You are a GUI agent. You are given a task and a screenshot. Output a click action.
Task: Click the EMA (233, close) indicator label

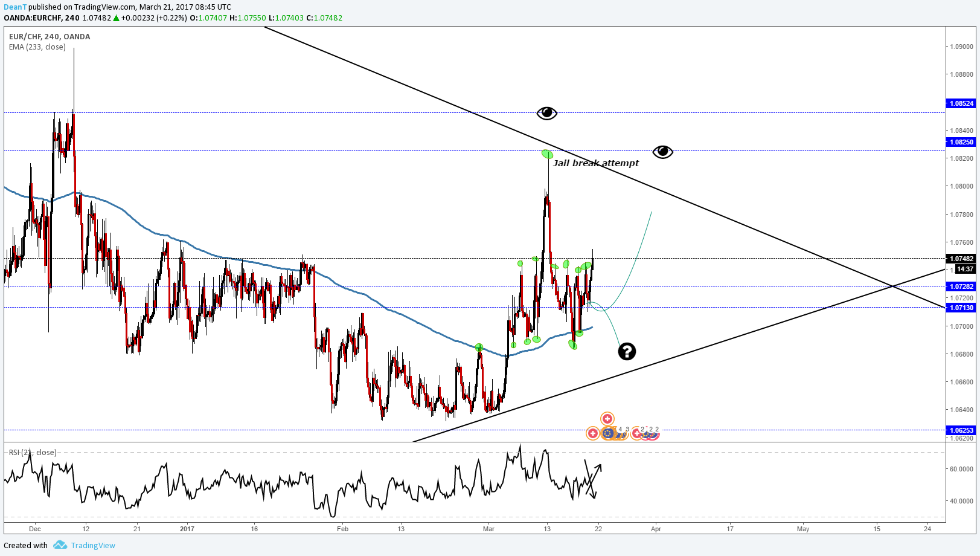[37, 47]
